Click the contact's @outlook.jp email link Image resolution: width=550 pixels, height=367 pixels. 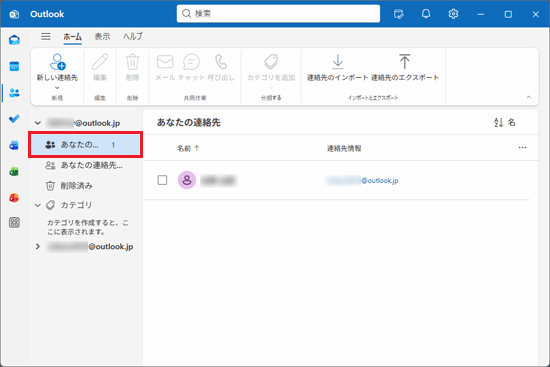point(362,181)
